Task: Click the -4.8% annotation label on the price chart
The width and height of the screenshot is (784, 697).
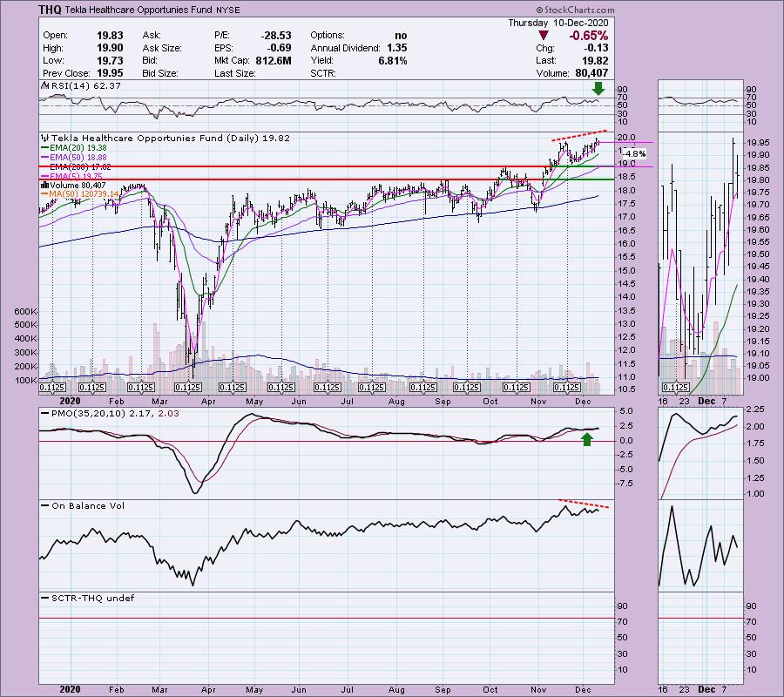Action: tap(634, 154)
